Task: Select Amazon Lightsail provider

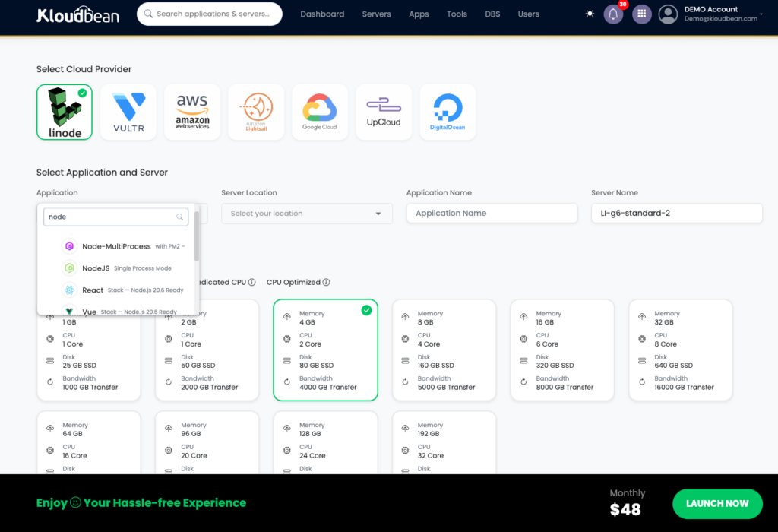Action: pos(256,112)
